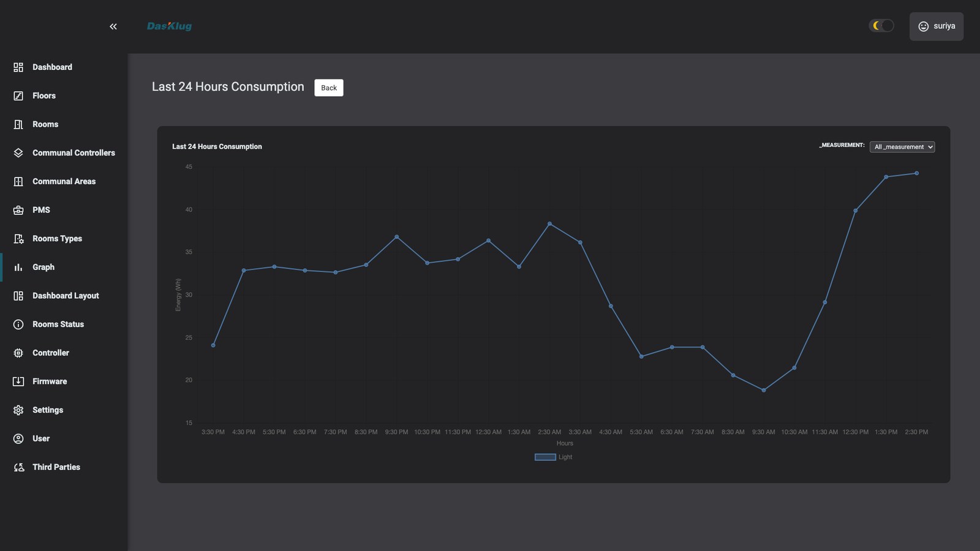Image resolution: width=980 pixels, height=551 pixels.
Task: Click the '45' y-axis value
Action: pyautogui.click(x=189, y=167)
